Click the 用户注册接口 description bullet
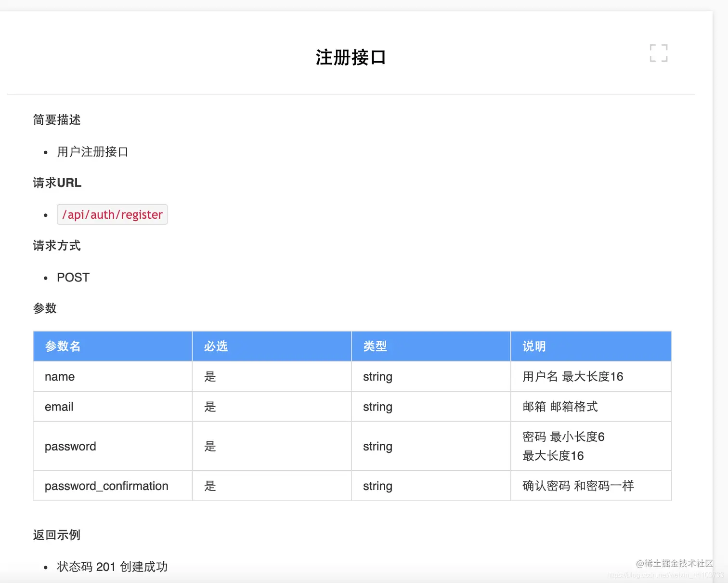 (92, 152)
